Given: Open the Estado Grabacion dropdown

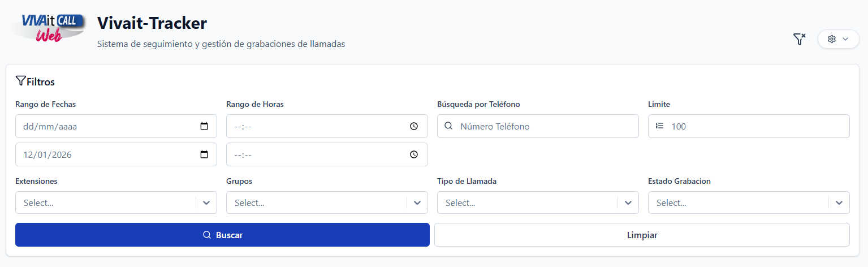Looking at the screenshot, I should coord(839,203).
